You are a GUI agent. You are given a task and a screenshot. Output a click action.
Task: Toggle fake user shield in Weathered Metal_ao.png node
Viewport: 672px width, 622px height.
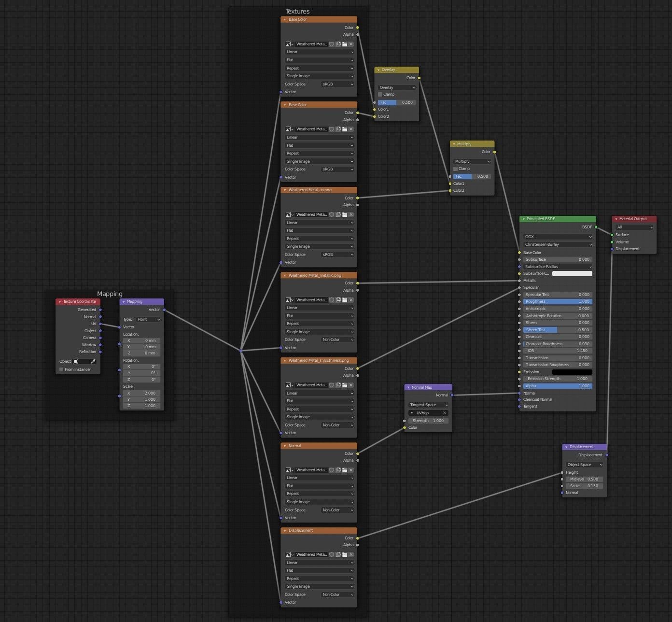pos(332,214)
